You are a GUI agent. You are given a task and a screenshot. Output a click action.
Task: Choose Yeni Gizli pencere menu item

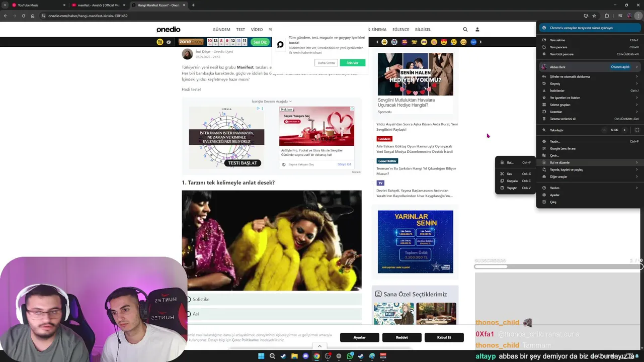589,54
